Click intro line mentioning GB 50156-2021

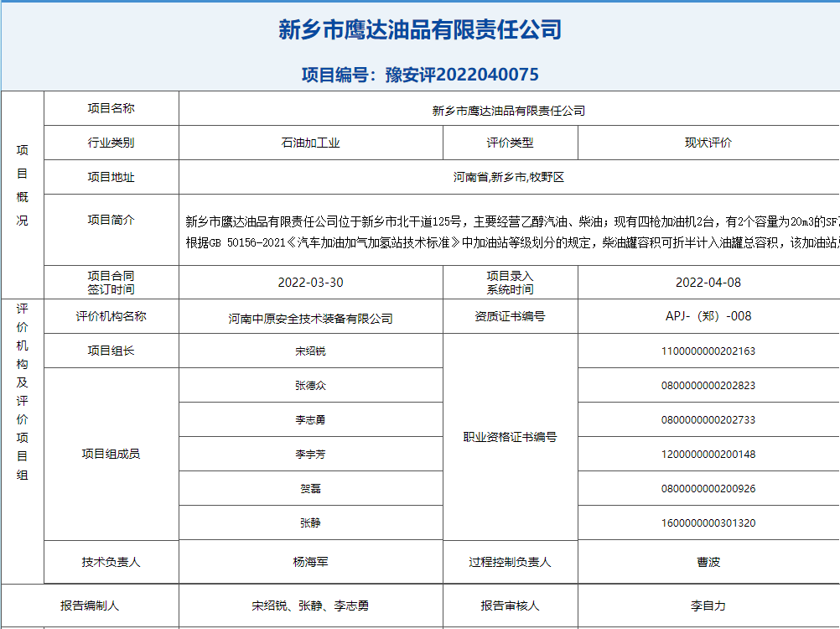[x=513, y=242]
